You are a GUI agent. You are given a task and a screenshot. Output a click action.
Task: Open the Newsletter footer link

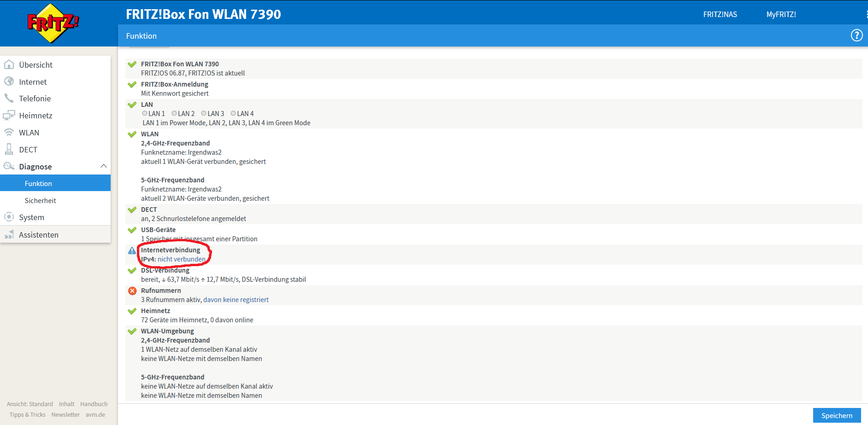65,414
